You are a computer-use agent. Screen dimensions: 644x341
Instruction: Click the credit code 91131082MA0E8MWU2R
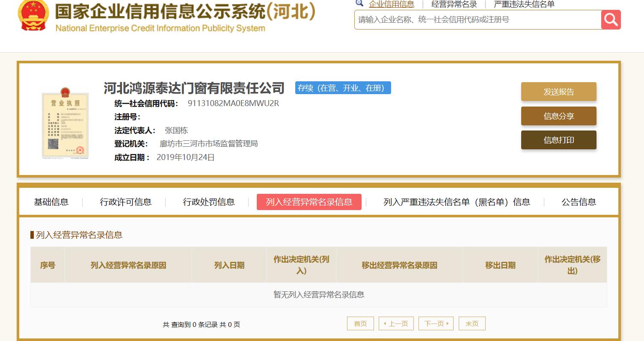tap(233, 103)
